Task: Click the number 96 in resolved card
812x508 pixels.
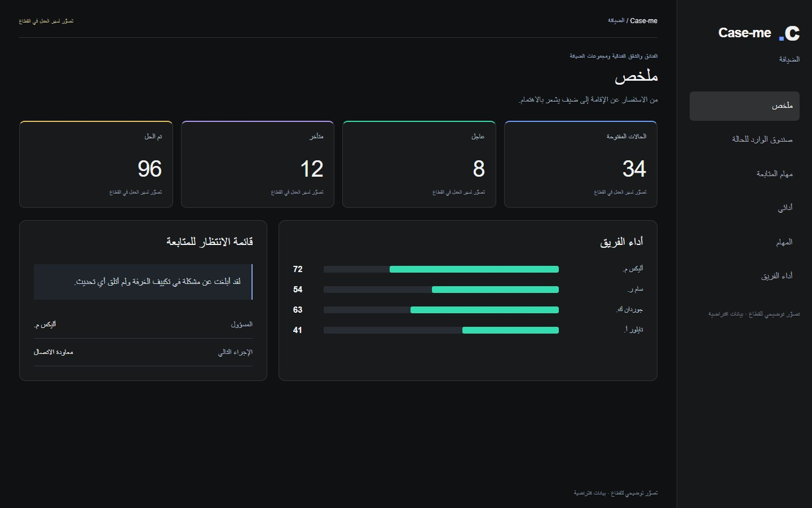Action: tap(149, 169)
